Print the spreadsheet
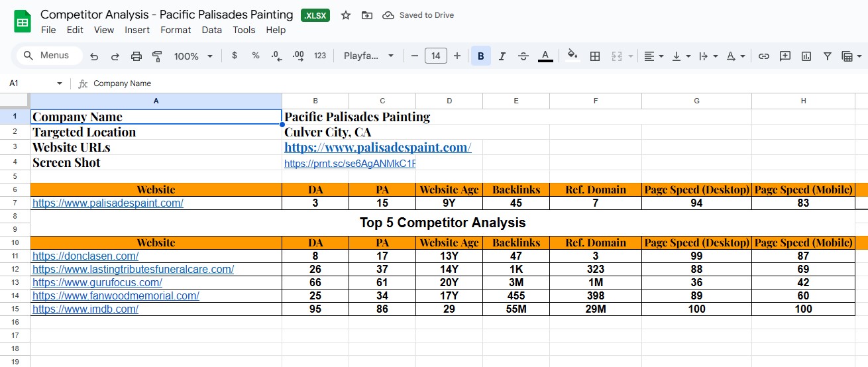This screenshot has height=367, width=868. point(136,56)
